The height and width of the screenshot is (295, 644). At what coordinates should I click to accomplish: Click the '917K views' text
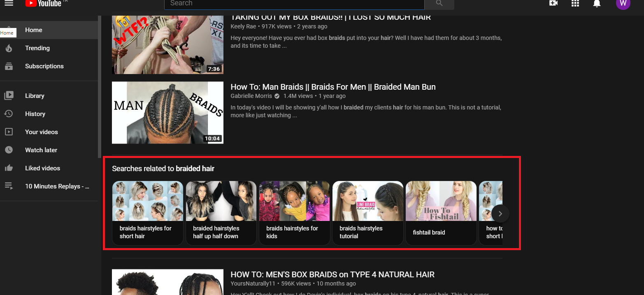277,26
